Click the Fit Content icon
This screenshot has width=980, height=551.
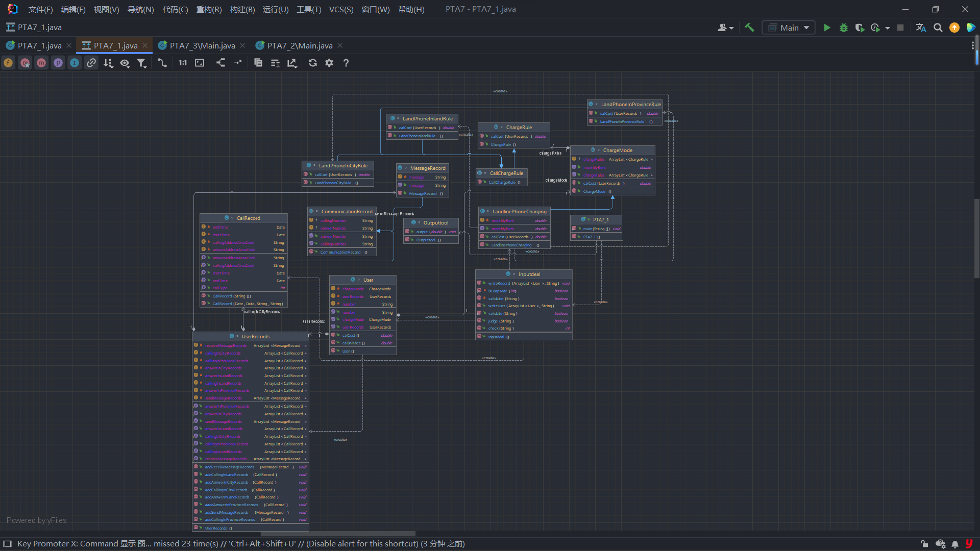tap(200, 63)
